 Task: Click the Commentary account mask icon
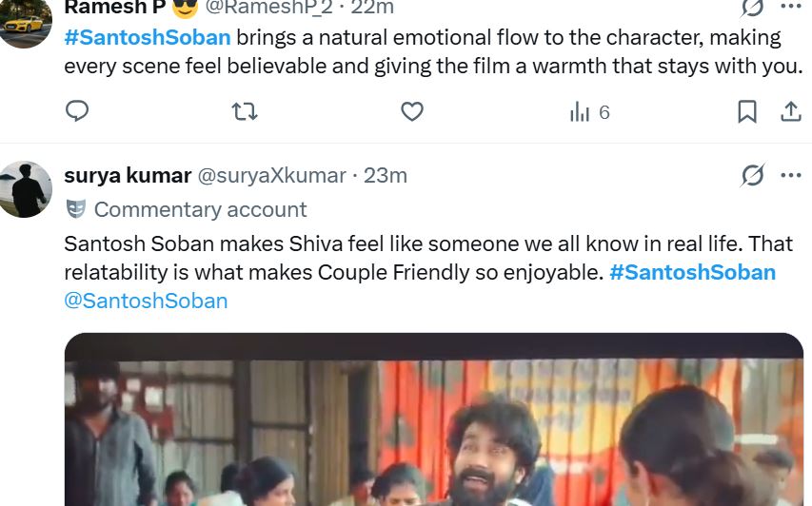[75, 209]
